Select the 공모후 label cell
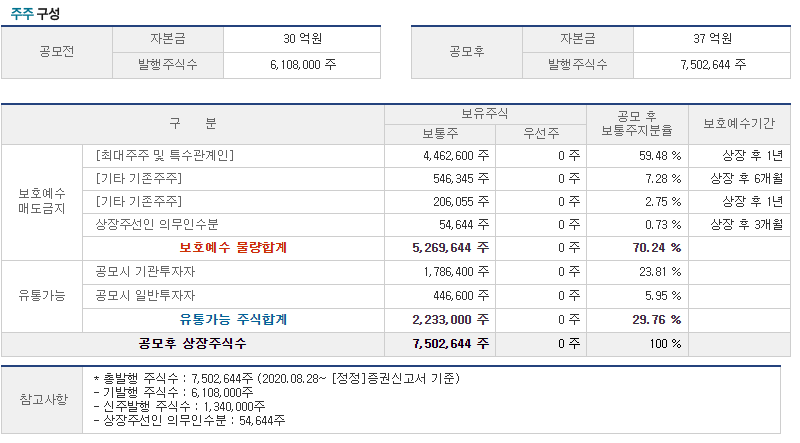This screenshot has width=800, height=443. (x=467, y=52)
